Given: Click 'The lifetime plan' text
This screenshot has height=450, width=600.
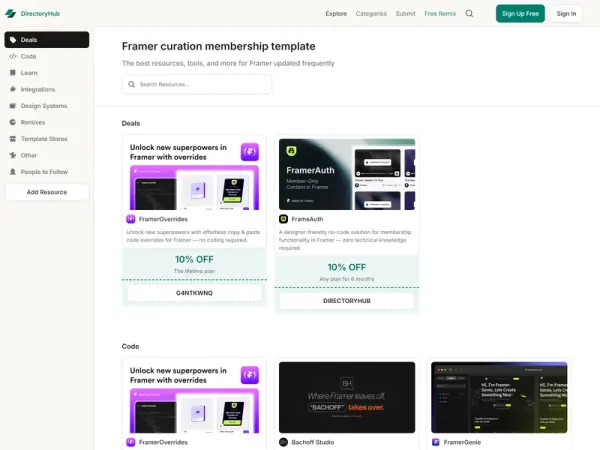Looking at the screenshot, I should [x=194, y=271].
